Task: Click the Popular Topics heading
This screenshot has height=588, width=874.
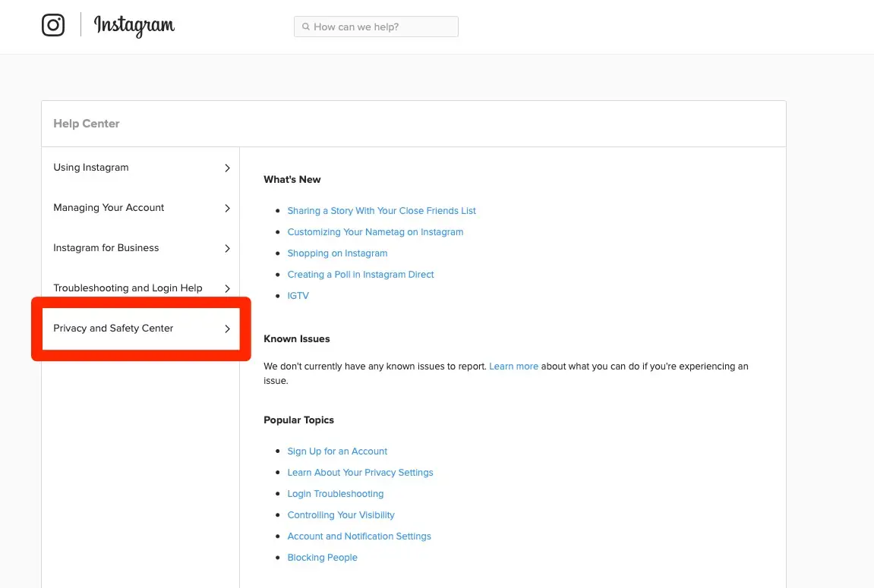Action: pos(298,420)
